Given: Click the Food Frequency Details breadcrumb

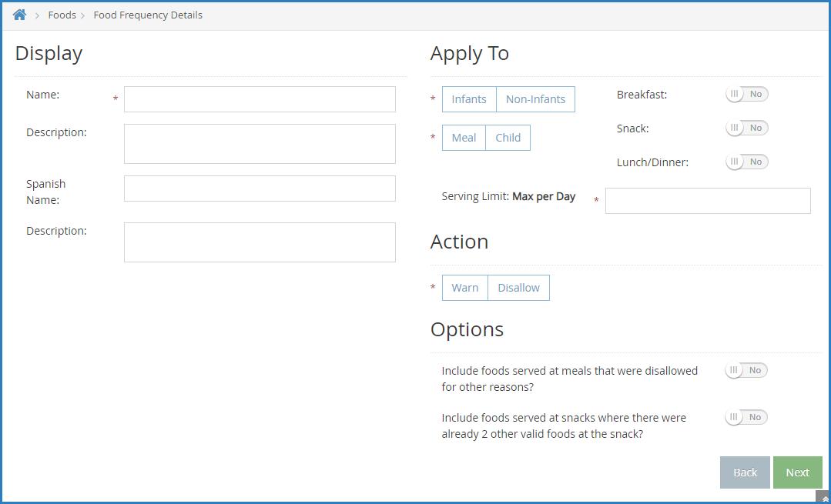Looking at the screenshot, I should (148, 15).
